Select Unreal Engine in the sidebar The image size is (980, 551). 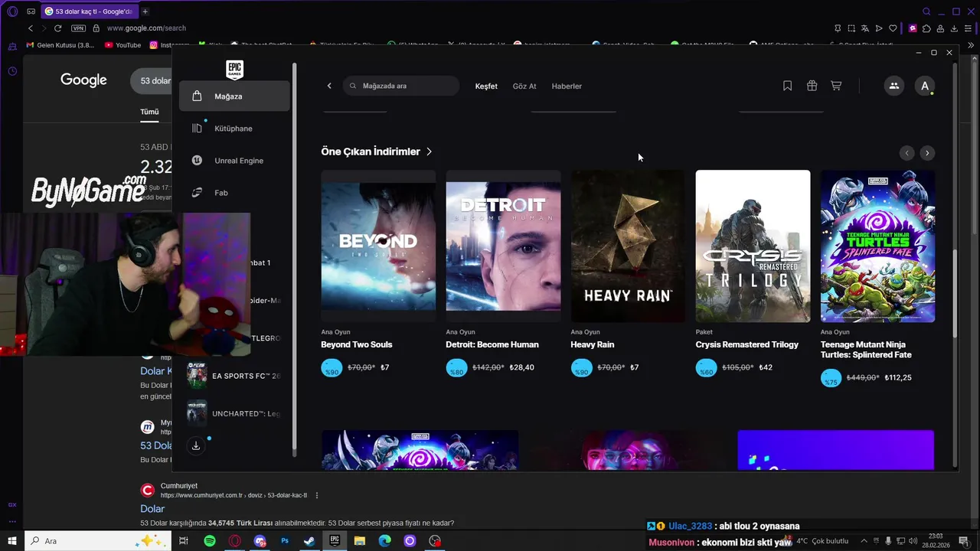tap(234, 161)
